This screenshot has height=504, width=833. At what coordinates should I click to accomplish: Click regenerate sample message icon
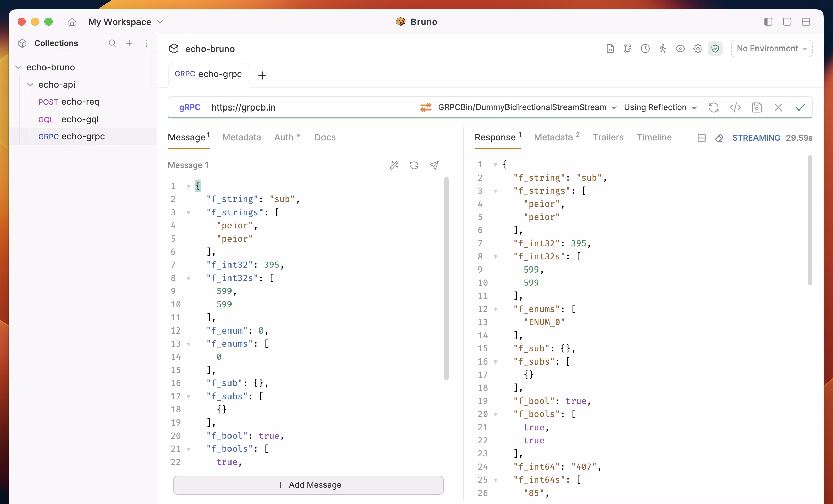(414, 165)
